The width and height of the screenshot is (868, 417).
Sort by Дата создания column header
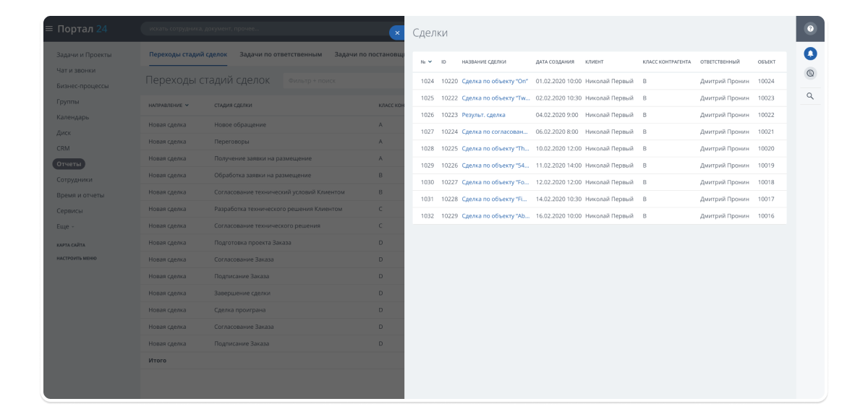[x=555, y=62]
